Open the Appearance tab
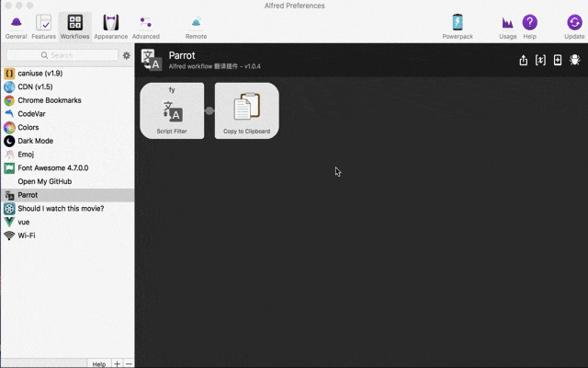 (x=111, y=27)
